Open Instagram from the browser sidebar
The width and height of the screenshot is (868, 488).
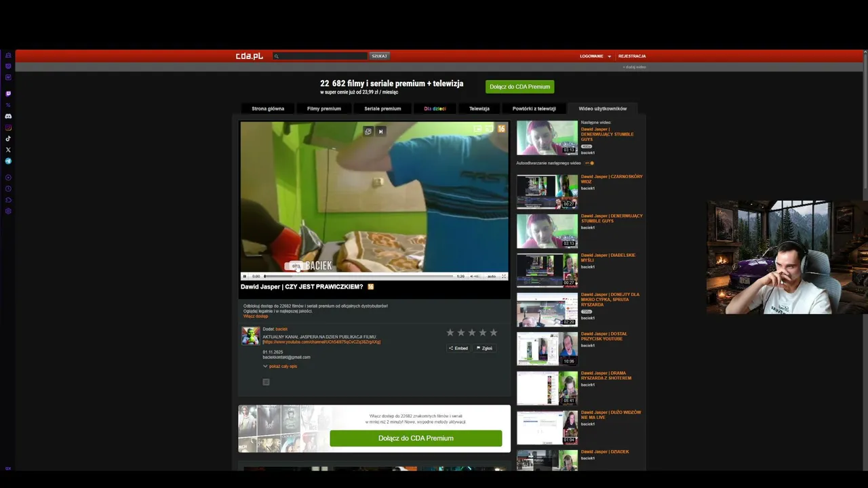point(8,127)
